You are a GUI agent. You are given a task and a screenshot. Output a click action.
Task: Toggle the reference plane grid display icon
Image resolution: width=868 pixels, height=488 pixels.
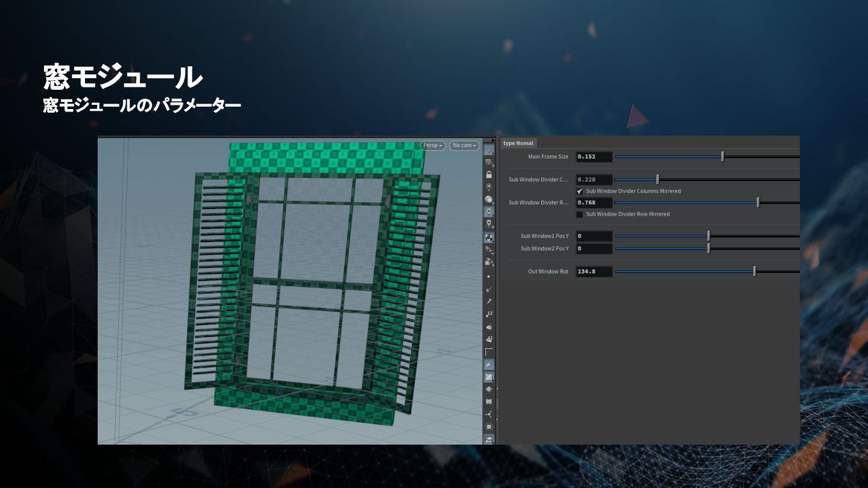point(489,151)
